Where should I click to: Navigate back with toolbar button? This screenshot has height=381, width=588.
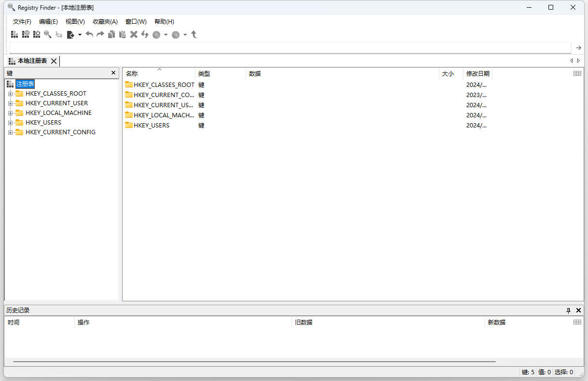tap(156, 35)
